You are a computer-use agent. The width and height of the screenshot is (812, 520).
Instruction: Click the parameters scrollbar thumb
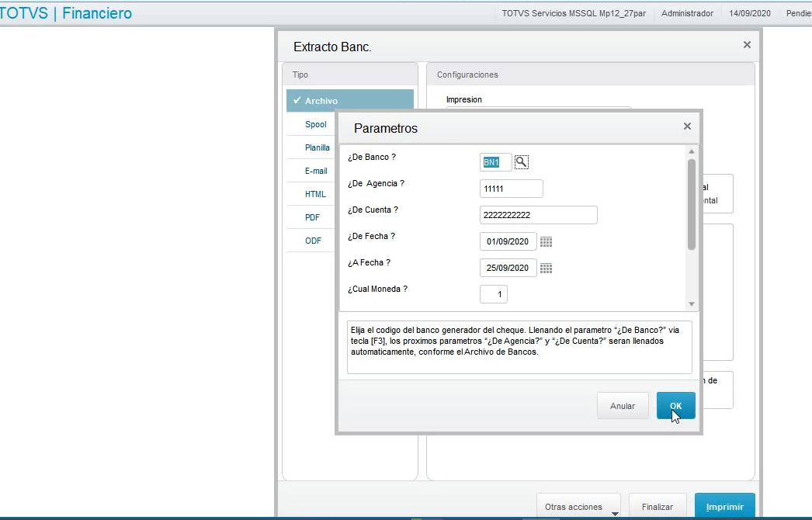692,205
